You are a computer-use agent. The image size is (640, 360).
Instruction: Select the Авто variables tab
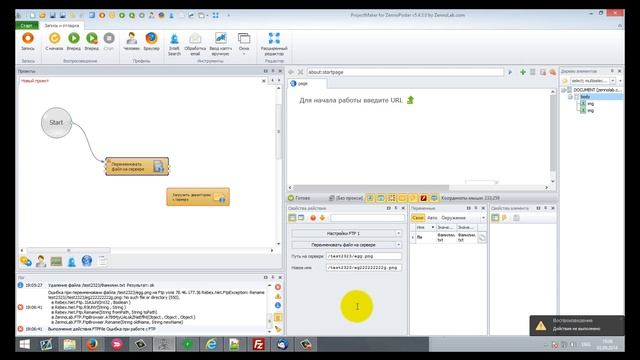(x=432, y=218)
